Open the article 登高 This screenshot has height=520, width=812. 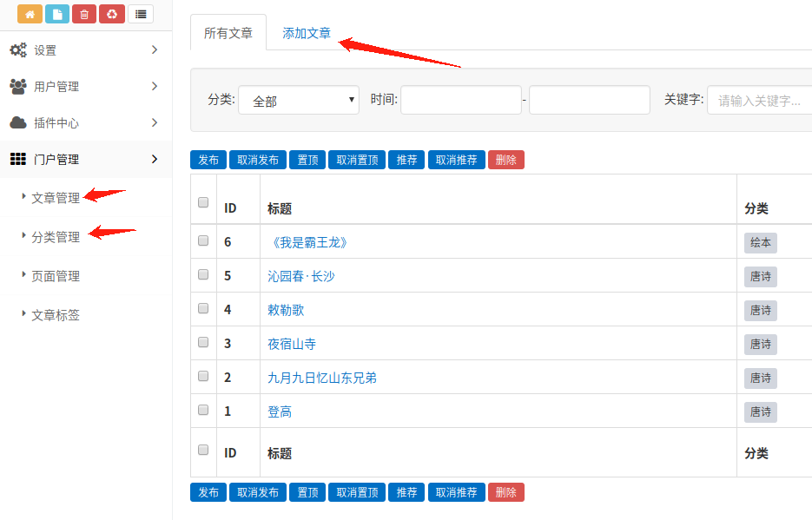(280, 411)
